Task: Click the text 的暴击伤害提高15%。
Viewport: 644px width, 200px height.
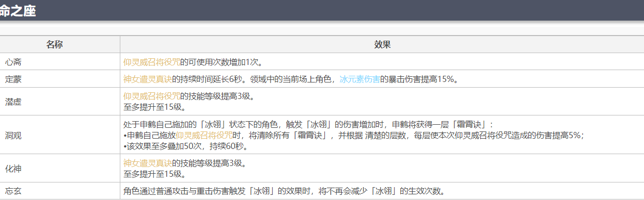Action: (x=419, y=79)
